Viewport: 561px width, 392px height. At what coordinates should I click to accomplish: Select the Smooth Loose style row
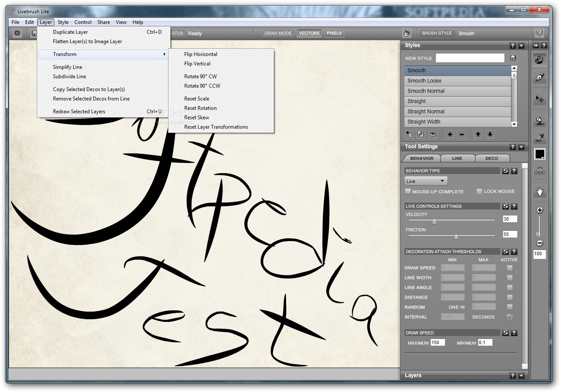(x=458, y=81)
